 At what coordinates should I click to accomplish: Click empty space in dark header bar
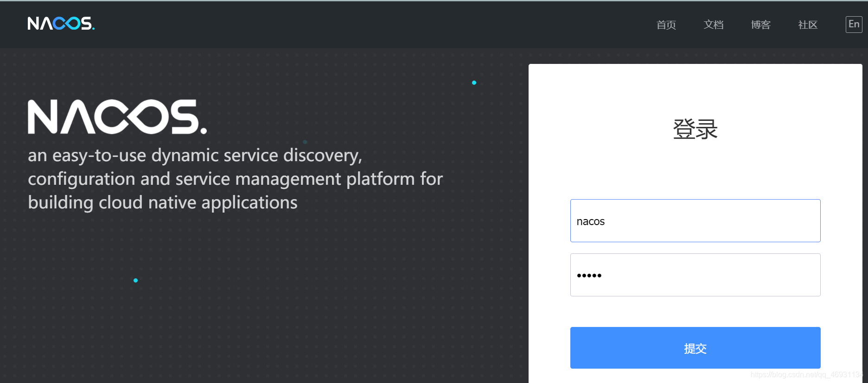tap(371, 24)
